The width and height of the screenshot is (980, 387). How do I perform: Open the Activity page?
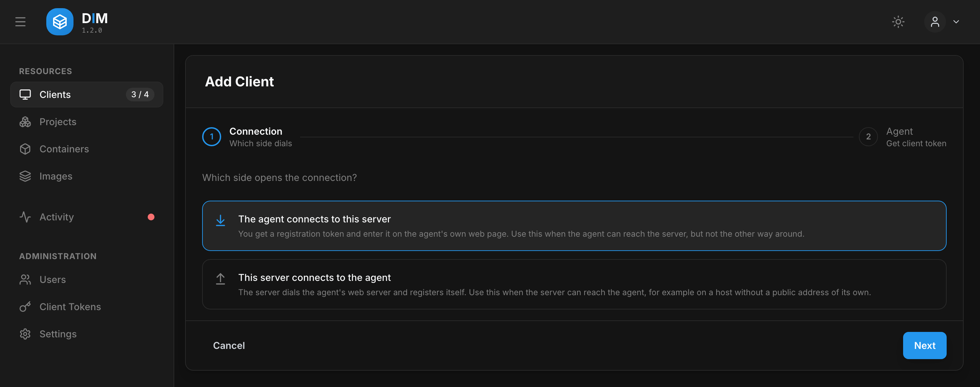point(87,217)
